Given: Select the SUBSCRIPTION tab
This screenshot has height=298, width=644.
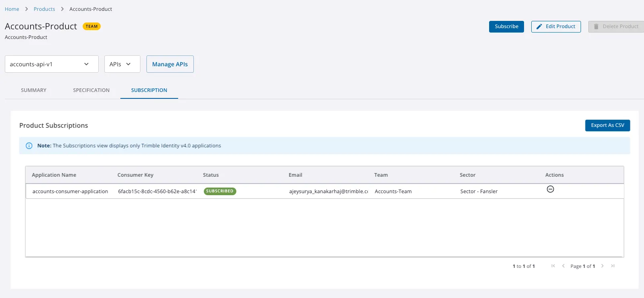Looking at the screenshot, I should [x=149, y=90].
